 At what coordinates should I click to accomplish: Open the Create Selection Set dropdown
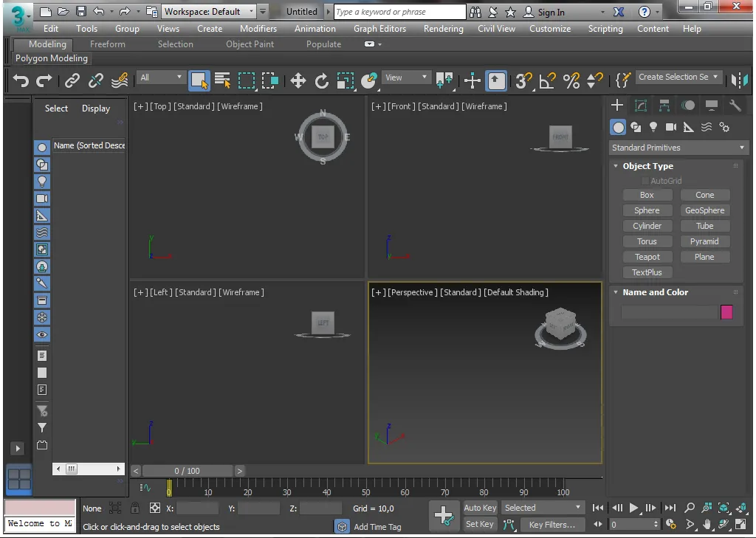point(679,77)
